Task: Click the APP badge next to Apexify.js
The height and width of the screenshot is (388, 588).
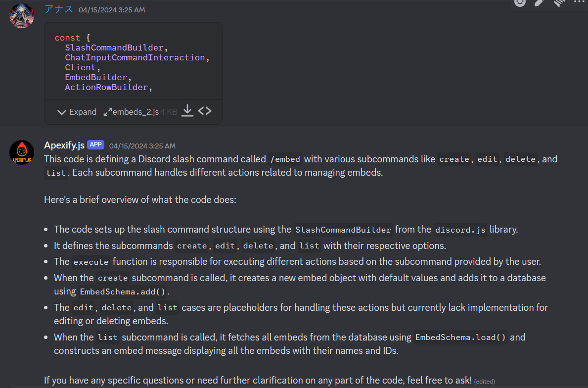Action: coord(95,145)
